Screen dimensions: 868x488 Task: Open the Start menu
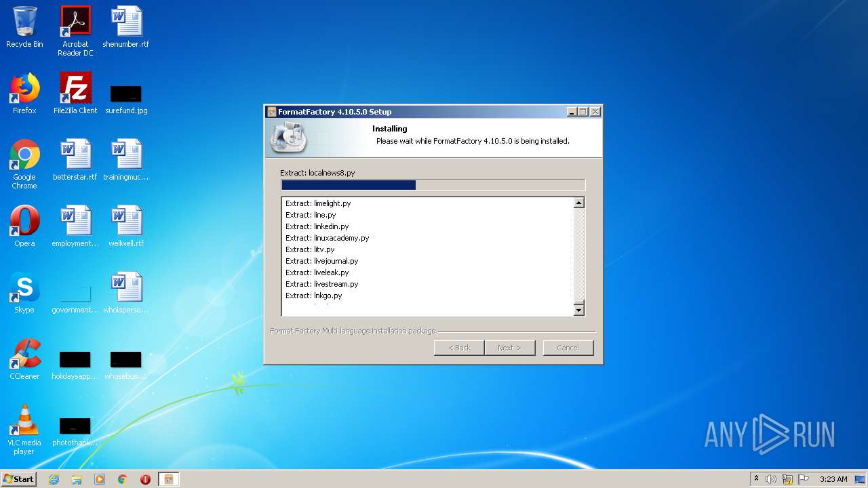(x=19, y=479)
